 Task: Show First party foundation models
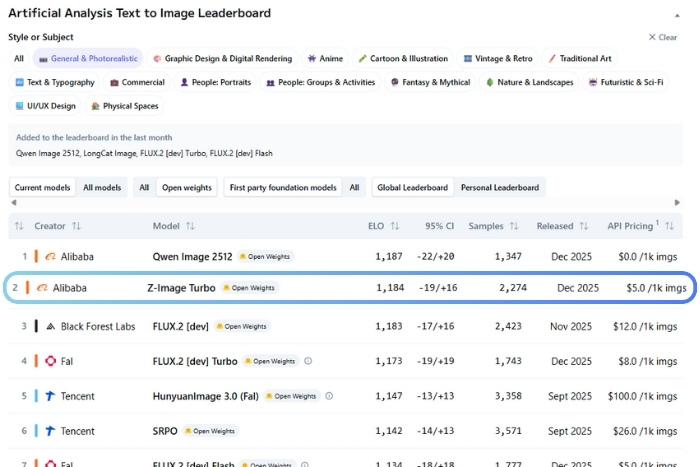pos(283,188)
